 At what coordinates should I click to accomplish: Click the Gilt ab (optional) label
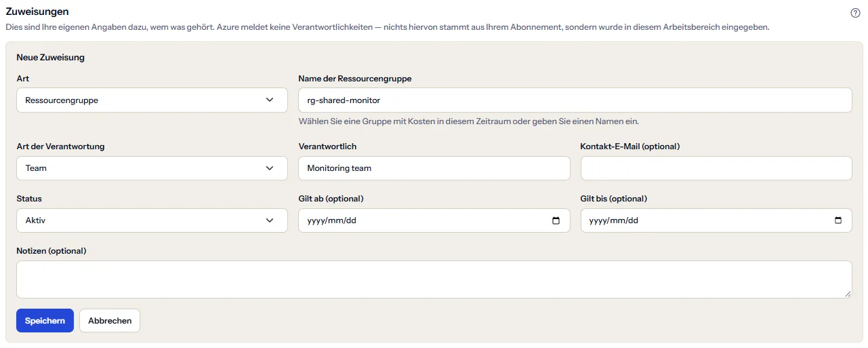[331, 199]
